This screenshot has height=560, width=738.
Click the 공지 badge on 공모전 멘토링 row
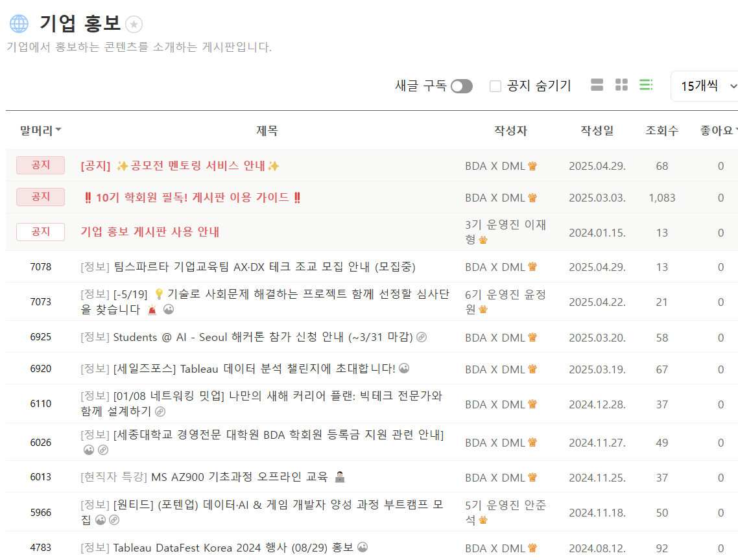click(x=40, y=165)
